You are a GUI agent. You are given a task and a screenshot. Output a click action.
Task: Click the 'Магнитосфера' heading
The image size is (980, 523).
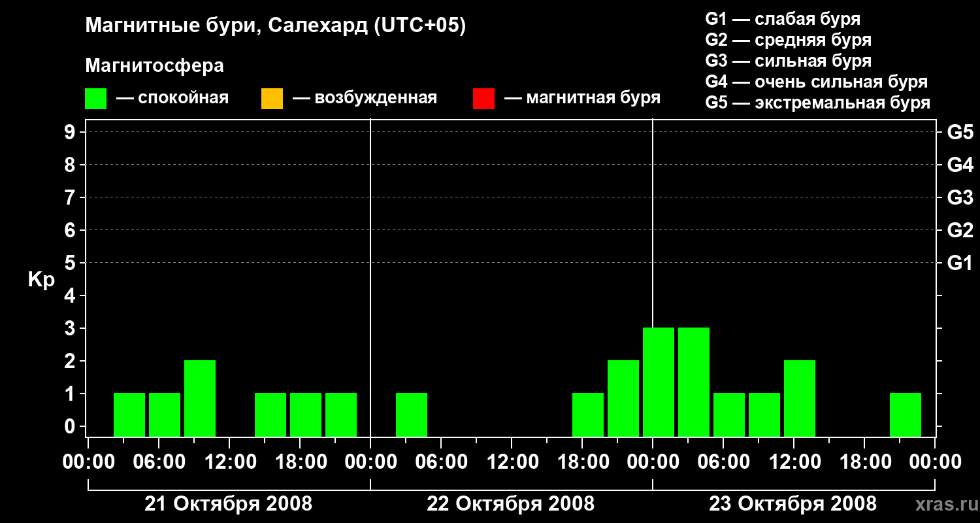pyautogui.click(x=154, y=67)
